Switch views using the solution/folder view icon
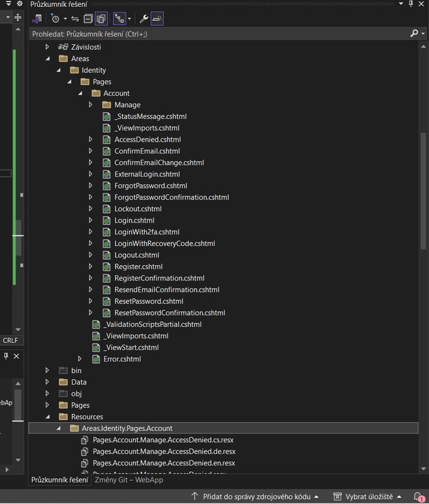Screen dimensions: 429x504 pos(38,18)
